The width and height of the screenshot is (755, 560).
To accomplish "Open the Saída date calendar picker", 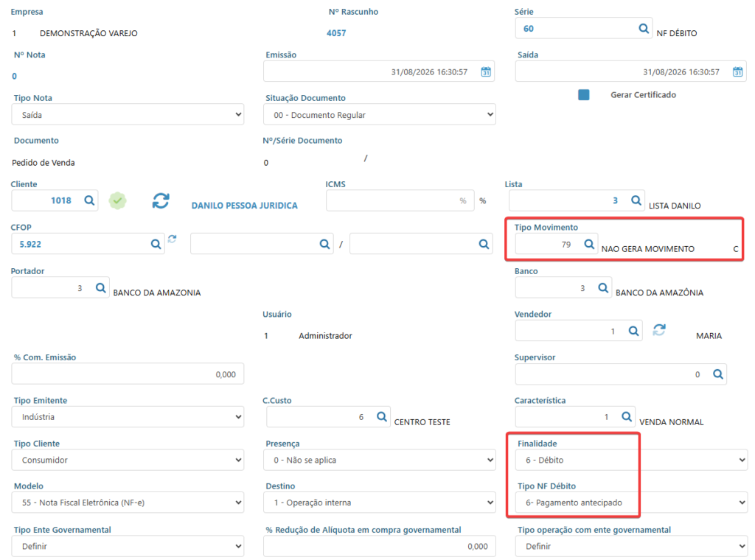I will pyautogui.click(x=737, y=71).
